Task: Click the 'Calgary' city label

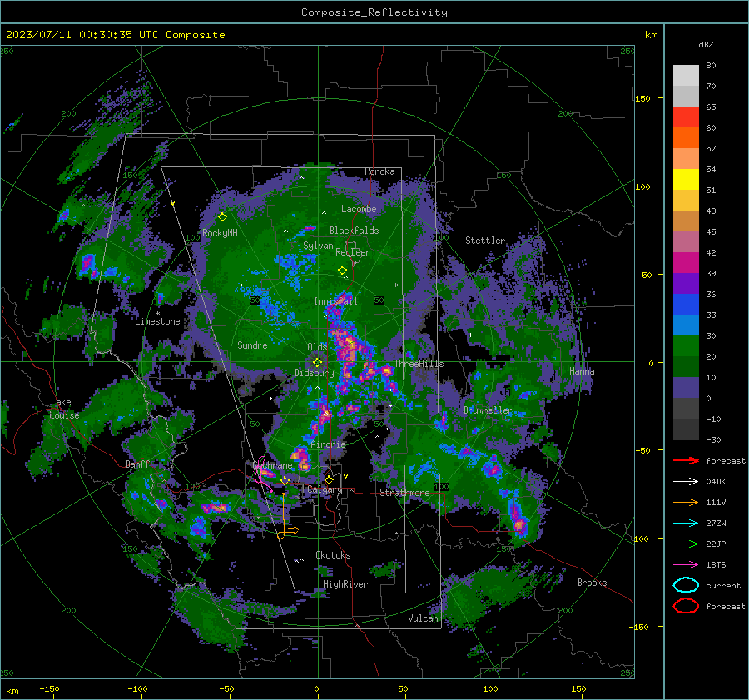Action: [x=325, y=489]
